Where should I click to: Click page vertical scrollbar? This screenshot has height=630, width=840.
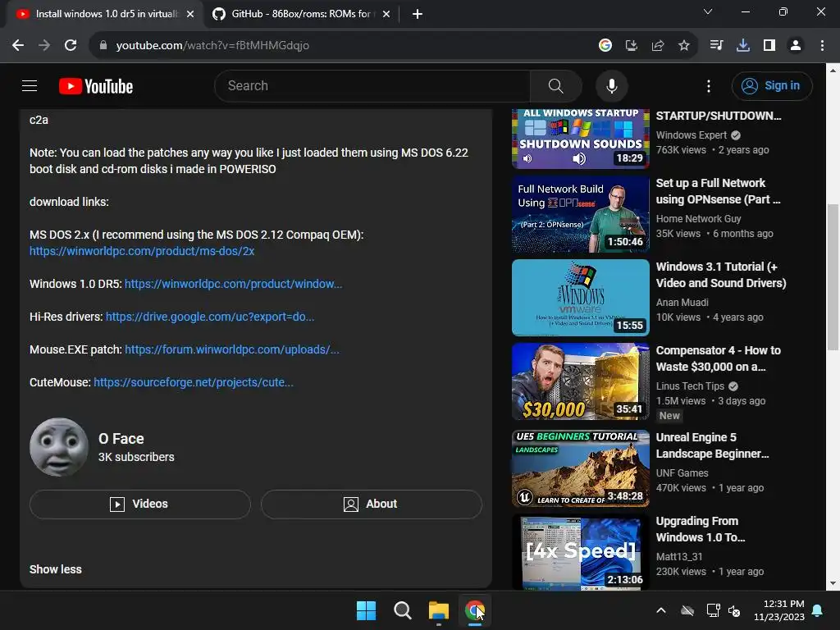(833, 276)
